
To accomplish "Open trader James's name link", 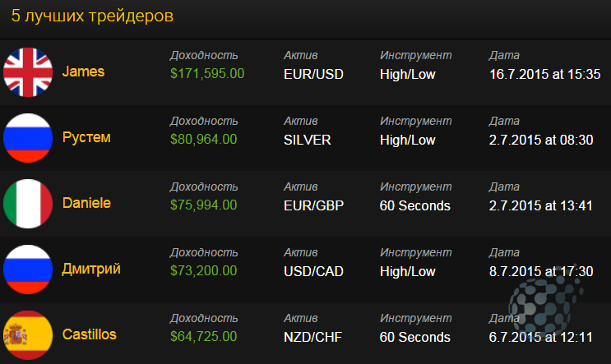I will tap(83, 71).
